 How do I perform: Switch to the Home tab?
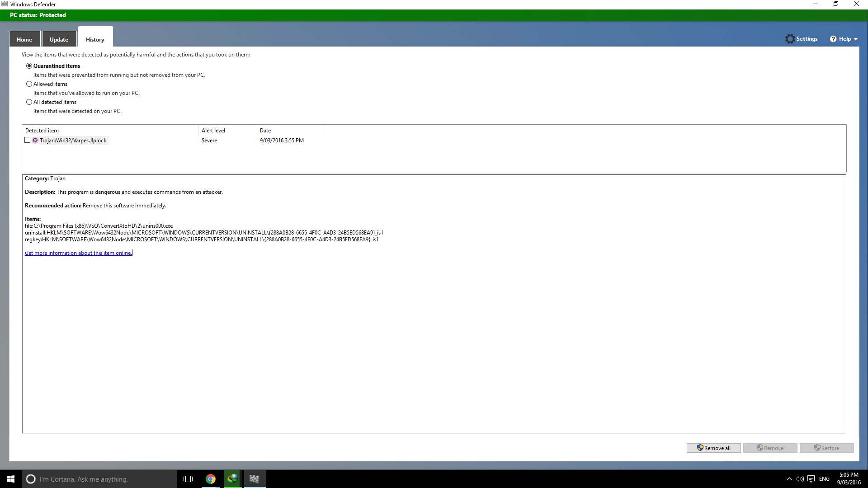point(24,39)
